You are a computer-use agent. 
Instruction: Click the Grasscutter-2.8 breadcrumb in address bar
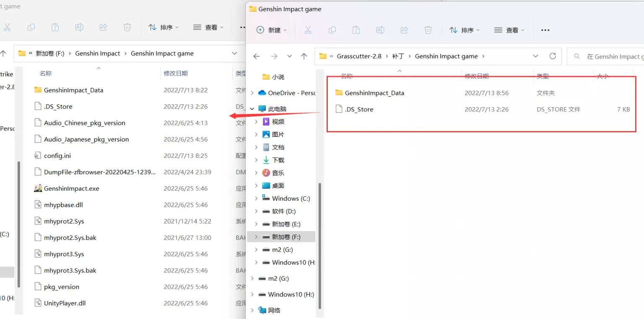(x=359, y=56)
